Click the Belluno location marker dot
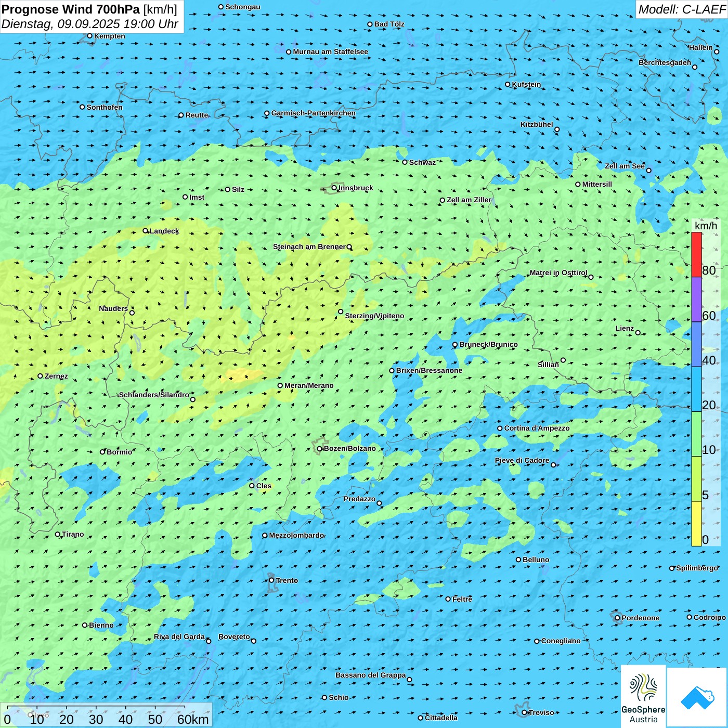Viewport: 728px width, 728px height. coord(518,560)
